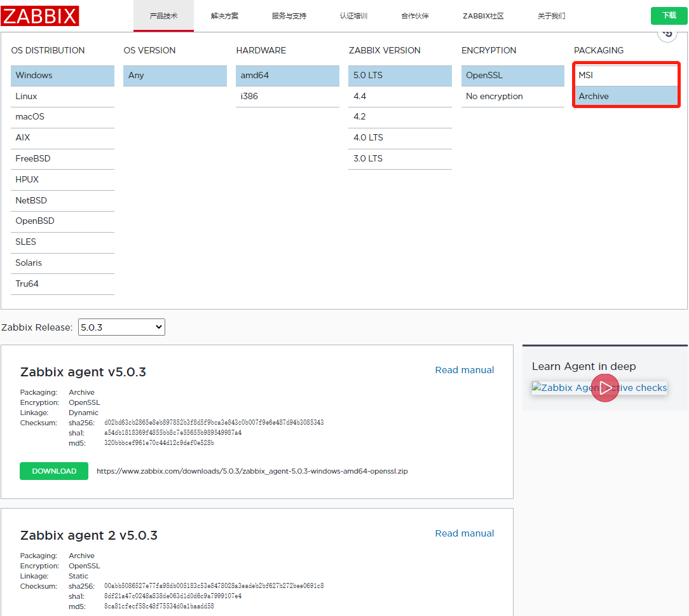Viewport: 689px width, 616px height.
Task: Open the 产品技术 menu
Action: pyautogui.click(x=163, y=16)
